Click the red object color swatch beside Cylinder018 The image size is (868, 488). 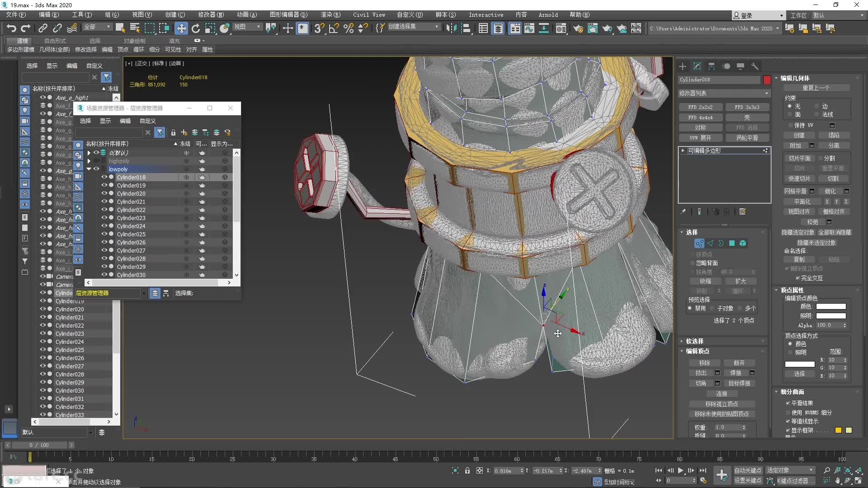tap(767, 80)
